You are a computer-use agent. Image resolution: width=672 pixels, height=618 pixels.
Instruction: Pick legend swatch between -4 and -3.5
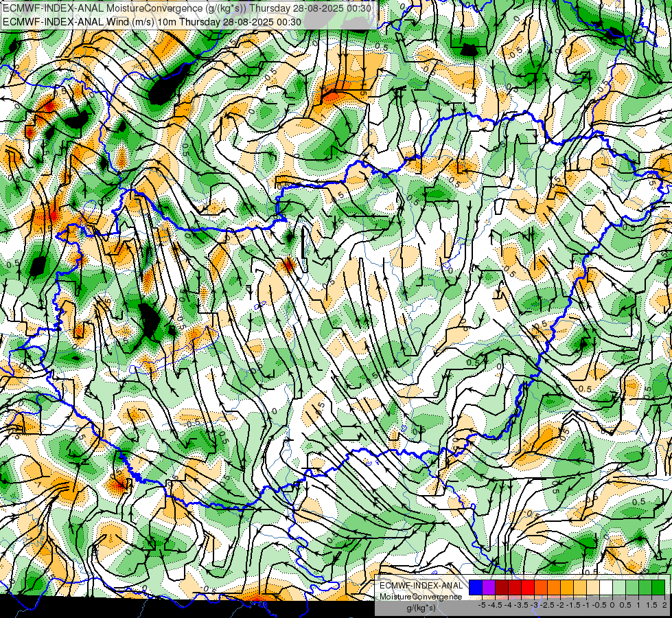coord(515,588)
